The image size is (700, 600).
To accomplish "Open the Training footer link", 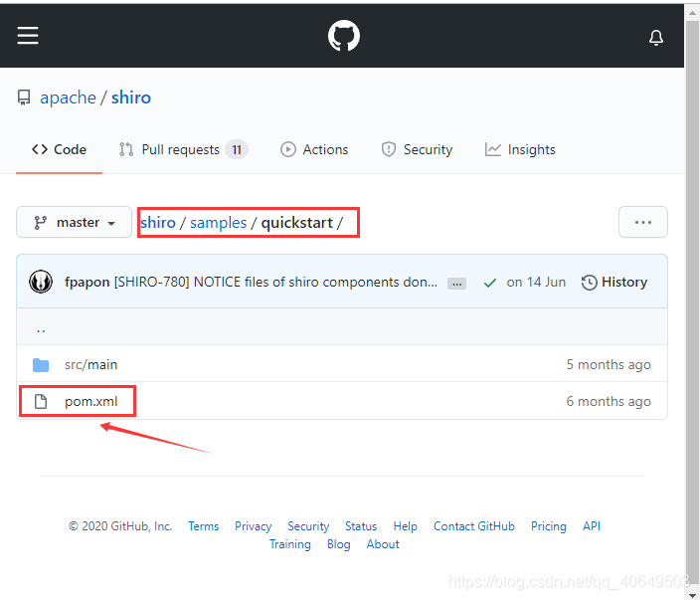I will [289, 544].
